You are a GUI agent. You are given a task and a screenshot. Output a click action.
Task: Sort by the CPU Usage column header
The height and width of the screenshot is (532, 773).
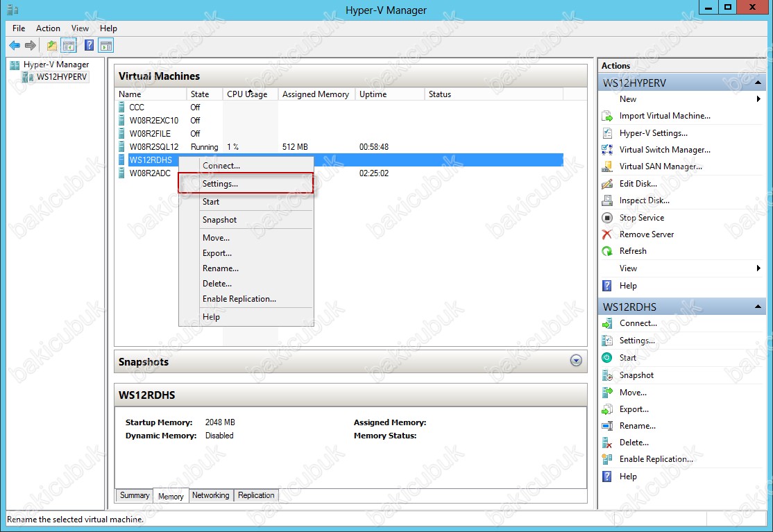250,94
